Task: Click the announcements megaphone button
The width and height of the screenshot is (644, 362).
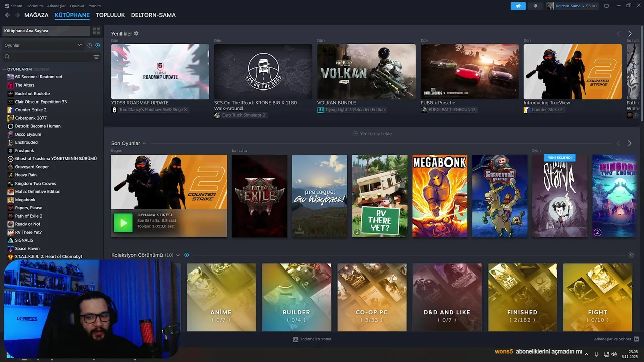Action: 518,6
